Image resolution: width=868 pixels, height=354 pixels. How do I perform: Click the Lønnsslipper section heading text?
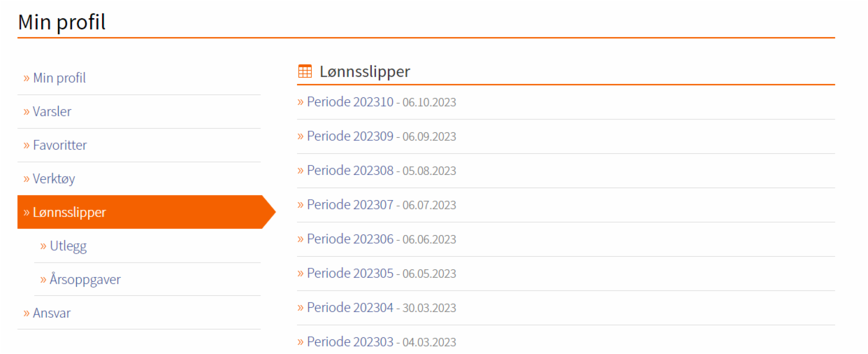point(365,71)
